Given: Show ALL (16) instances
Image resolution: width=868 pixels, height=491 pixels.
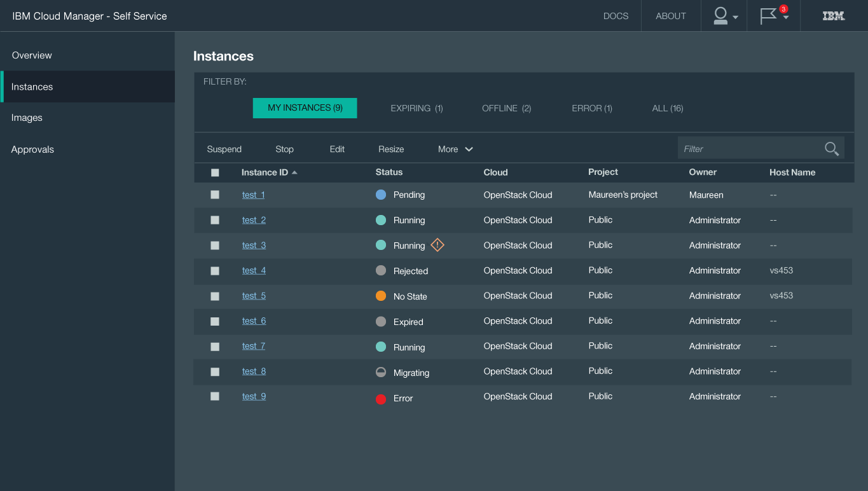Looking at the screenshot, I should [668, 108].
